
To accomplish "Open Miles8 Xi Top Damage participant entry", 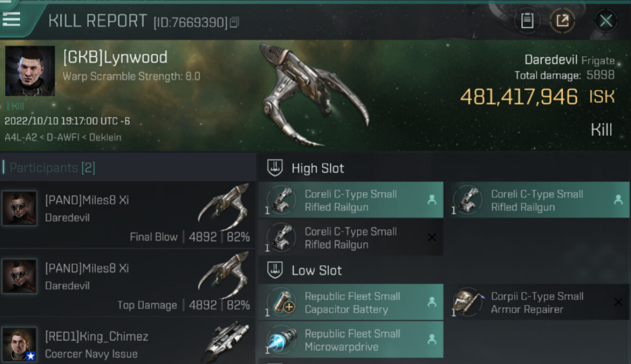I will coord(127,283).
